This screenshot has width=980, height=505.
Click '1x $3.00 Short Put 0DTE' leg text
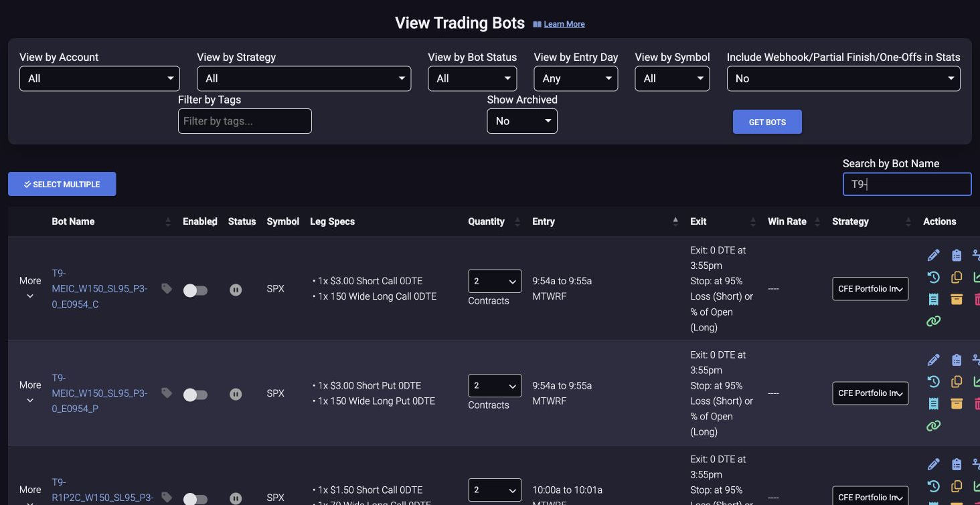(370, 385)
